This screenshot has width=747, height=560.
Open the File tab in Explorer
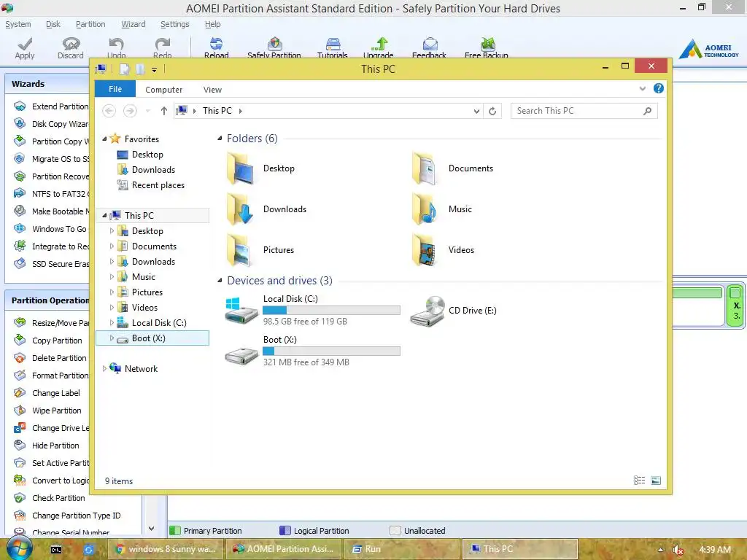click(x=115, y=89)
